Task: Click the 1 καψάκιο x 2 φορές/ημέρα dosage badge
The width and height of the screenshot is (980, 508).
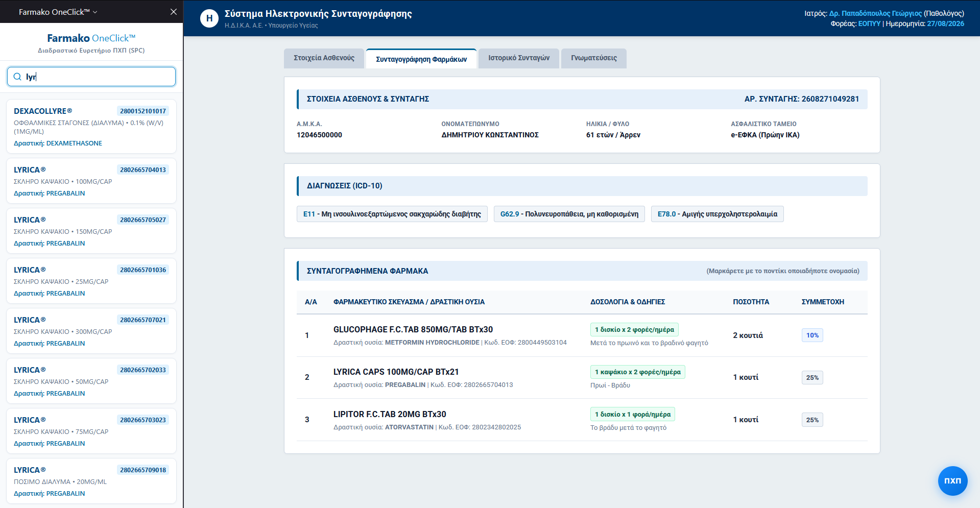Action: (x=638, y=372)
